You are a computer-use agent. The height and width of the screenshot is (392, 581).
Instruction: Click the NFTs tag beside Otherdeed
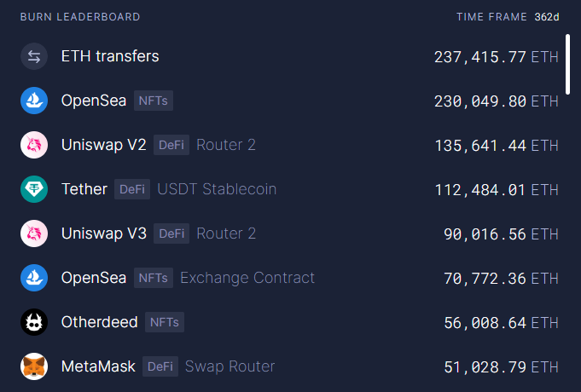[x=164, y=322]
